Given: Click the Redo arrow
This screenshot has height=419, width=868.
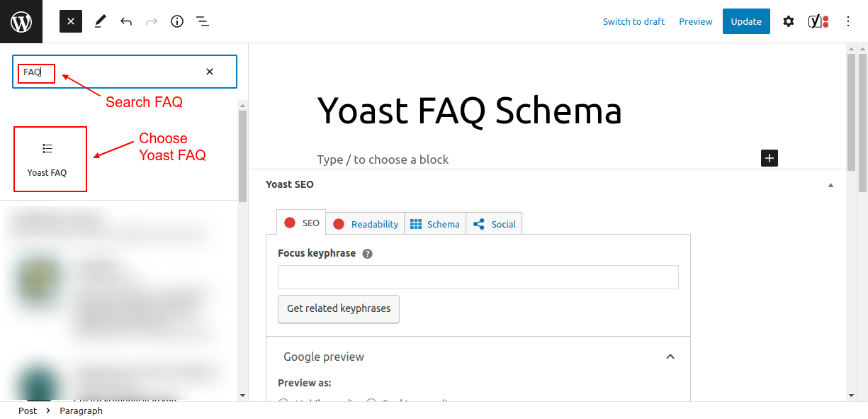Looking at the screenshot, I should [151, 21].
